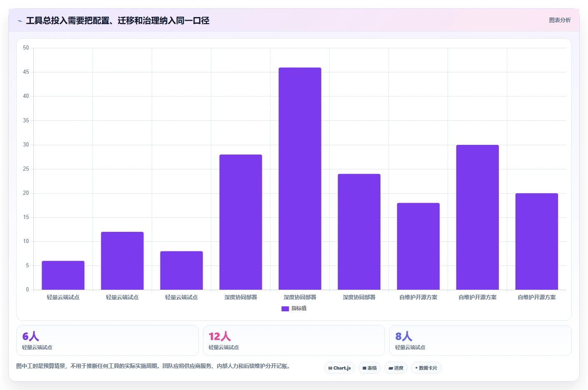Select the tallest bar reaching 46
The height and width of the screenshot is (390, 588).
300,179
